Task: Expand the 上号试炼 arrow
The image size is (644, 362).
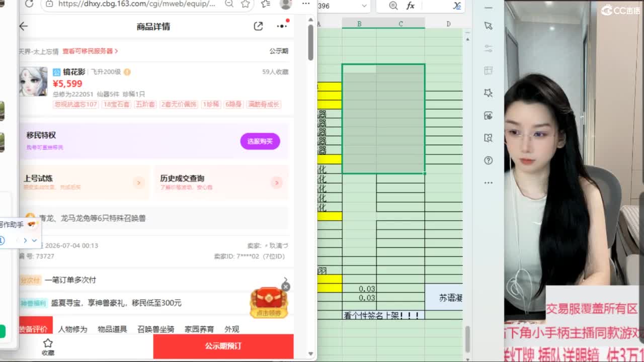Action: (x=139, y=183)
